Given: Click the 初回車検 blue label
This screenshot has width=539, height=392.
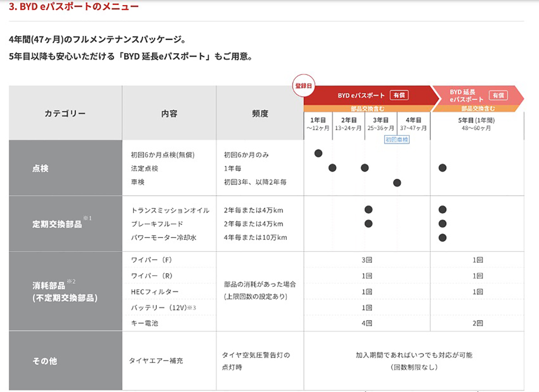Looking at the screenshot, I should coord(397,139).
